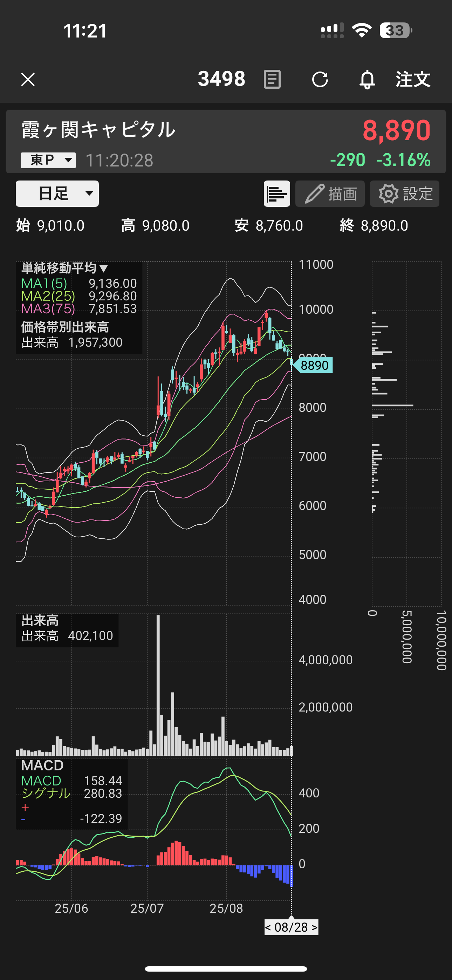Screen dimensions: 452x980
Task: Open the stock details document icon
Action: point(272,79)
